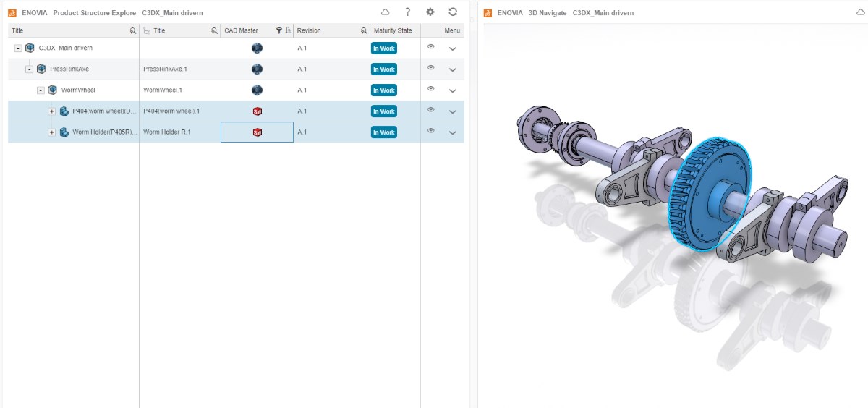The height and width of the screenshot is (408, 868).
Task: Click SolidWorks CAD Master icon of Worm Holder row
Action: pos(257,132)
